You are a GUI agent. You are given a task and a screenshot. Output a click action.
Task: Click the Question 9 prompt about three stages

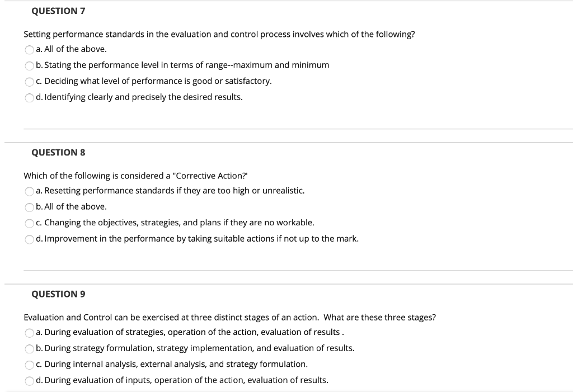click(x=230, y=317)
